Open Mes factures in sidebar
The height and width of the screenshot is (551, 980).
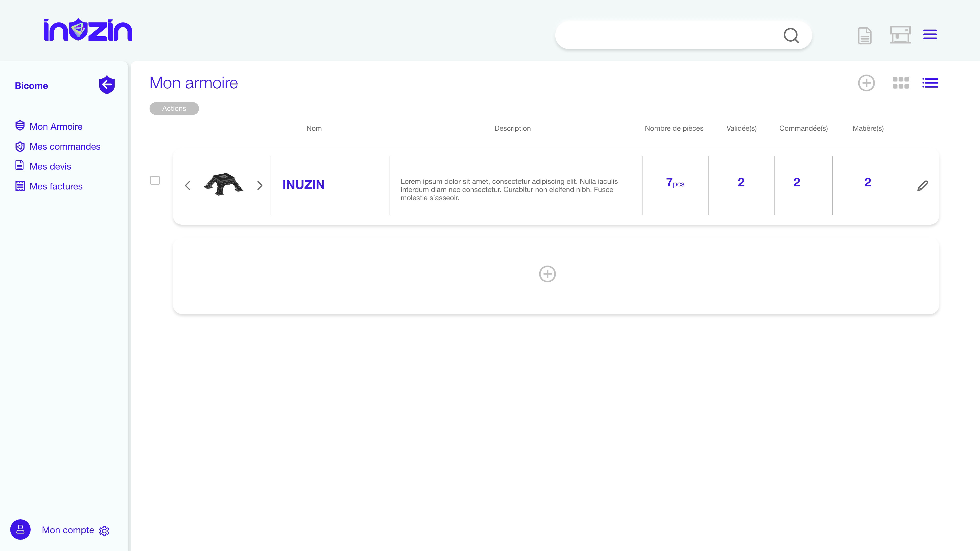coord(56,186)
